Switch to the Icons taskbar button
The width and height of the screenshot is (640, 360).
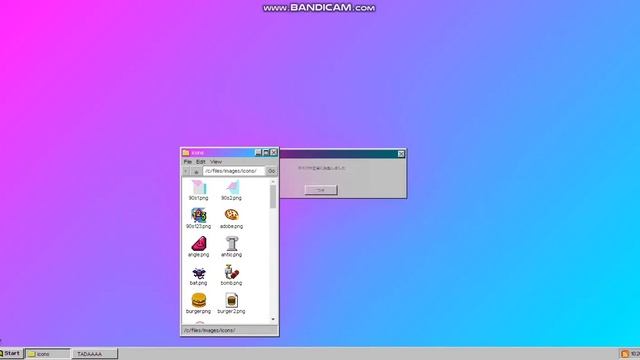pyautogui.click(x=48, y=354)
